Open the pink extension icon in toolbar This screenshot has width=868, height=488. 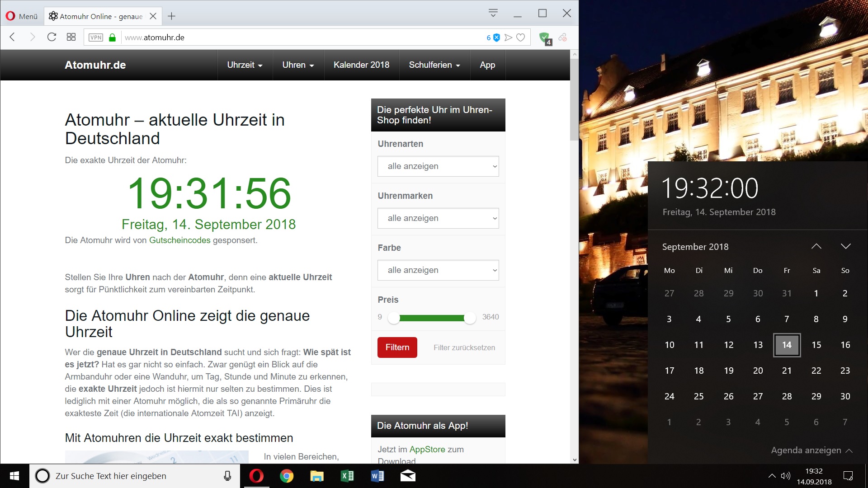[x=562, y=38]
